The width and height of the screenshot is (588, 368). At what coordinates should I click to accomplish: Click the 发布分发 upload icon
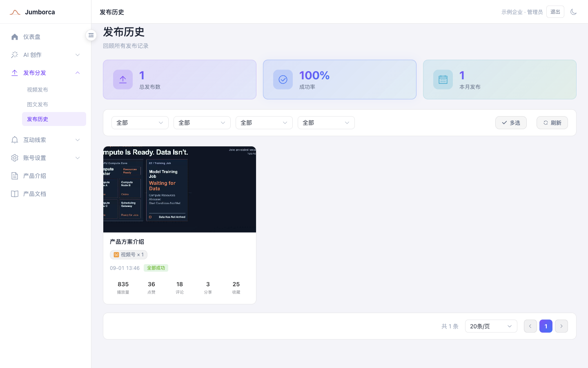[15, 73]
